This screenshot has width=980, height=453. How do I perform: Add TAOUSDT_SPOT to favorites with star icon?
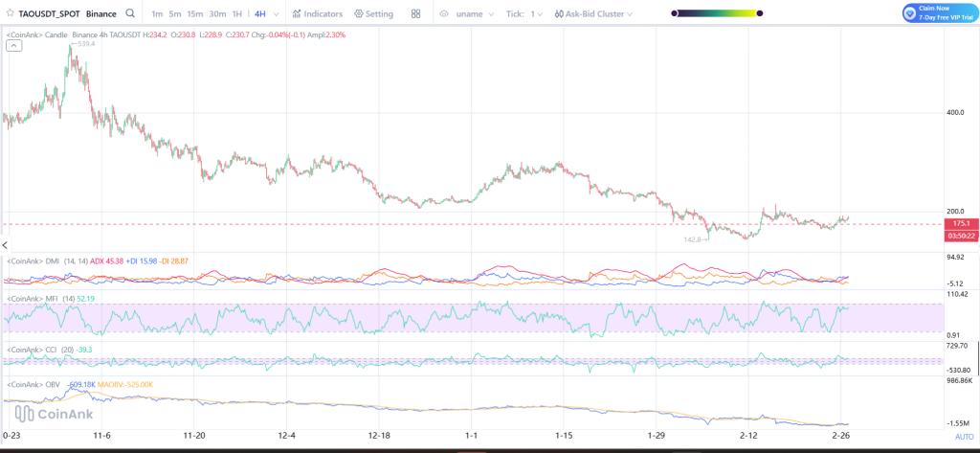[x=10, y=14]
